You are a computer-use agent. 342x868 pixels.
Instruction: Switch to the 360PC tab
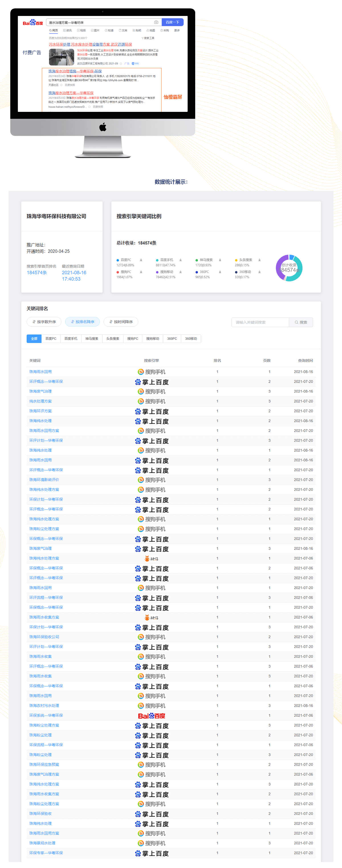click(x=172, y=339)
